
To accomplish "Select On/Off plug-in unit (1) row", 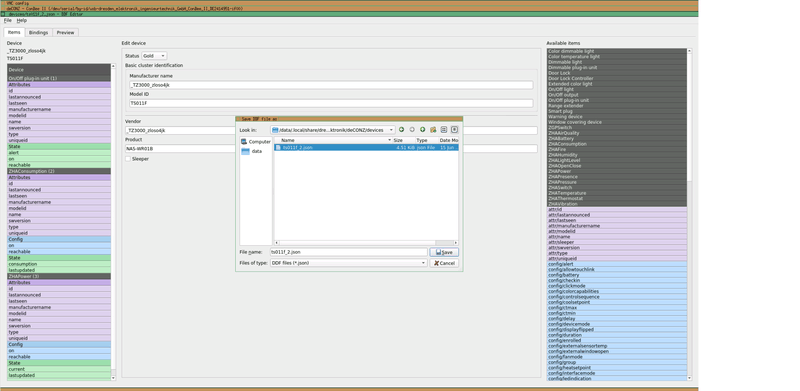I will point(59,79).
